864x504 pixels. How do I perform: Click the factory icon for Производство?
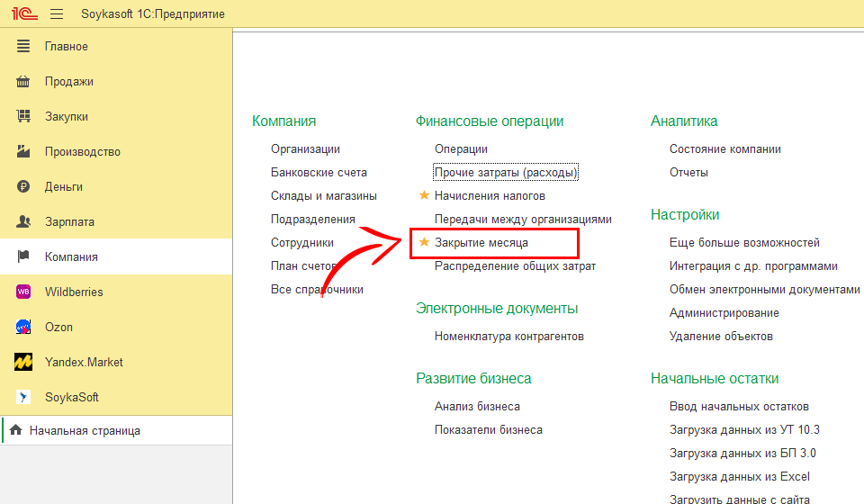24,152
